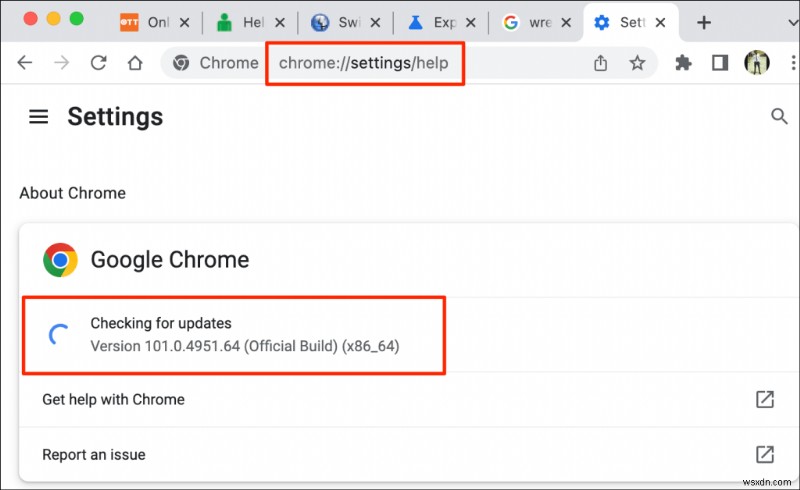Go back with the browser back arrow
800x490 pixels.
click(24, 63)
